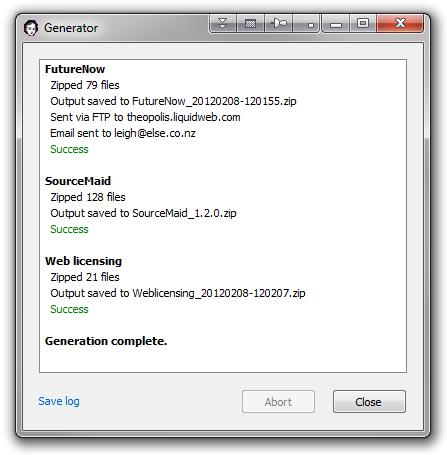Select the FutureNow heading in log

75,69
